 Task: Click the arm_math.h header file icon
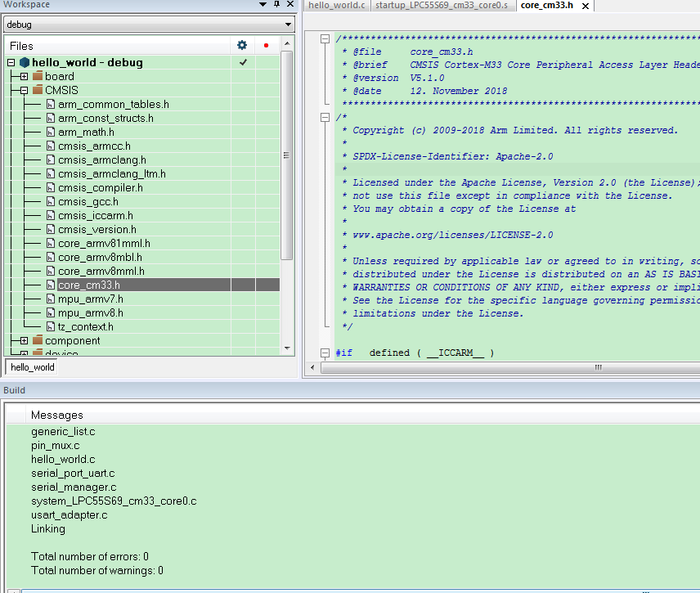[51, 133]
